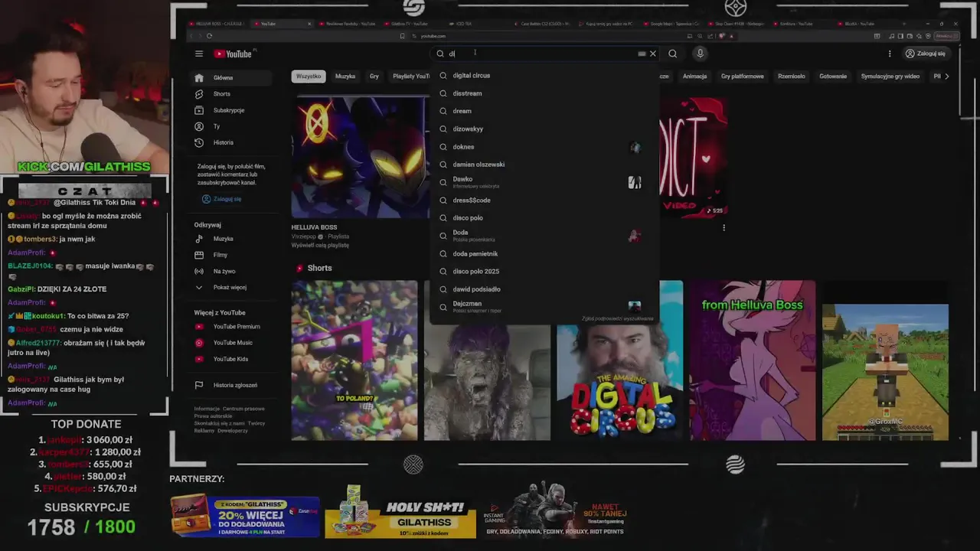Select the Wszystko filter chip
The image size is (980, 551).
pos(309,77)
